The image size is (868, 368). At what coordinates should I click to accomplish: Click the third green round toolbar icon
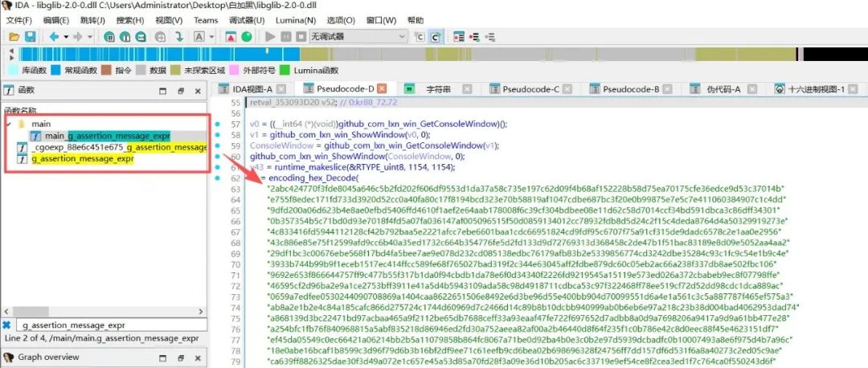pos(141,37)
